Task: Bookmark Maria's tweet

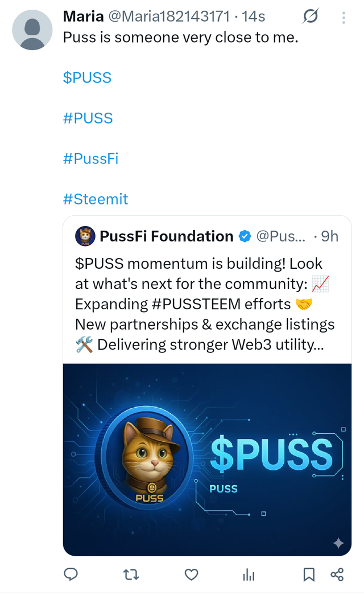Action: (x=309, y=575)
